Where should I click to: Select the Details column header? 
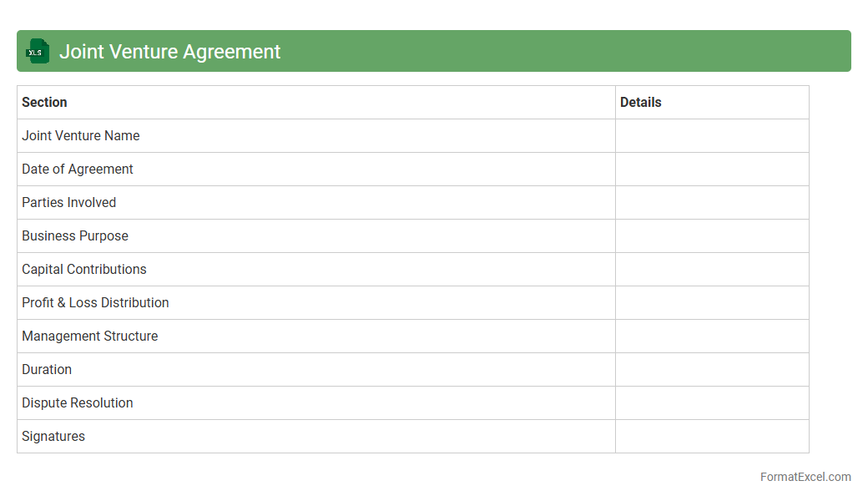(640, 102)
